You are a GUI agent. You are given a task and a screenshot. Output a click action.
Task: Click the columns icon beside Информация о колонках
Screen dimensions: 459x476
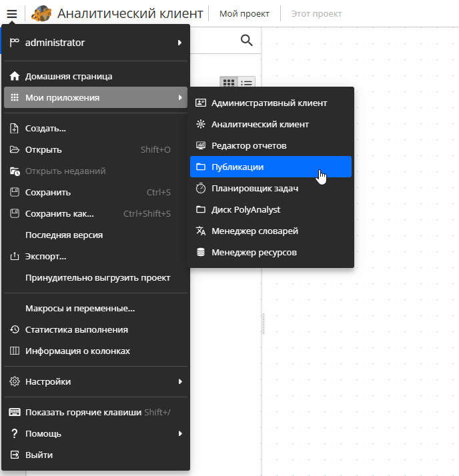click(x=15, y=351)
